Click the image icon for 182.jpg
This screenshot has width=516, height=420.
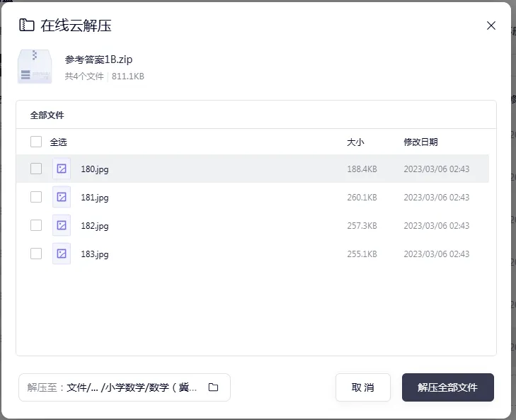(62, 225)
